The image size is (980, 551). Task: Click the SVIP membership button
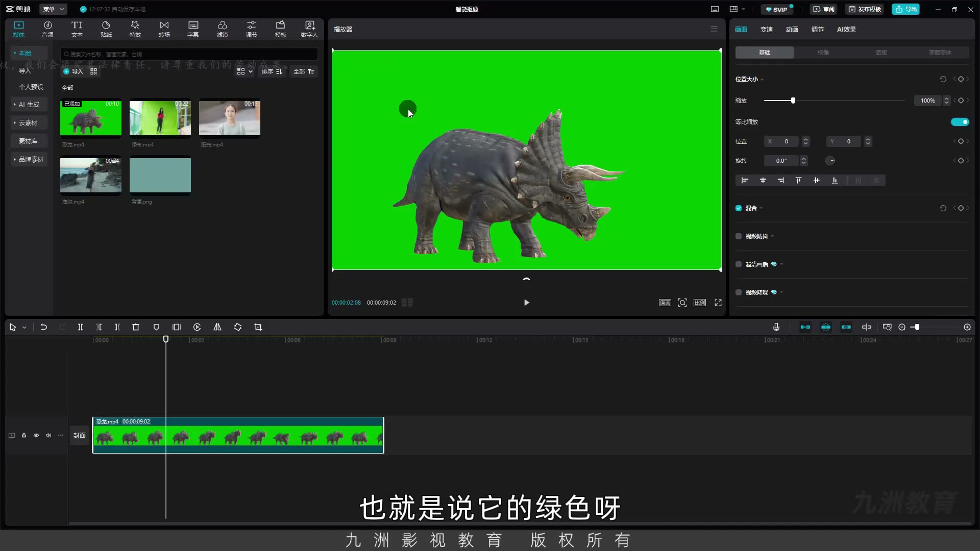pos(776,9)
